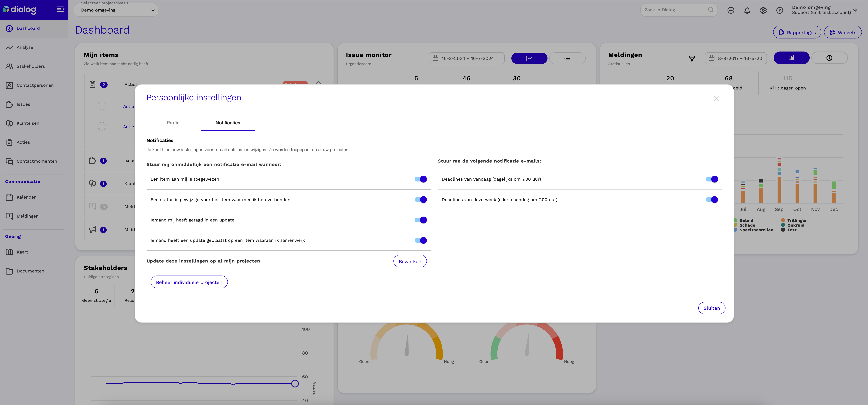Click the help question mark icon

click(x=780, y=10)
